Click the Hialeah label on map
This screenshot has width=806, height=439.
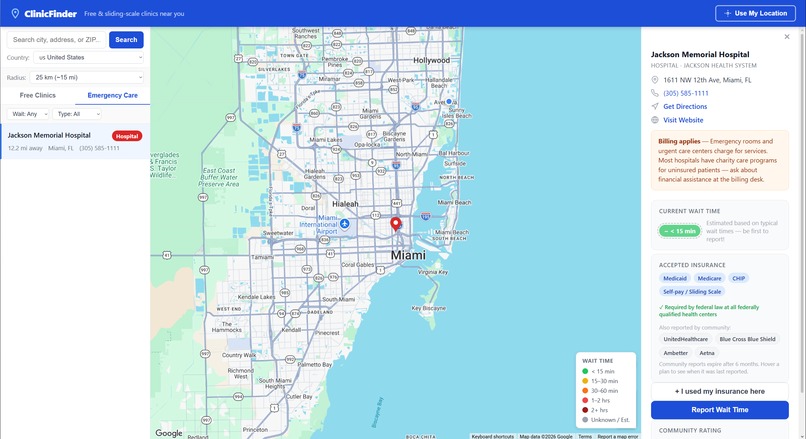pos(345,204)
